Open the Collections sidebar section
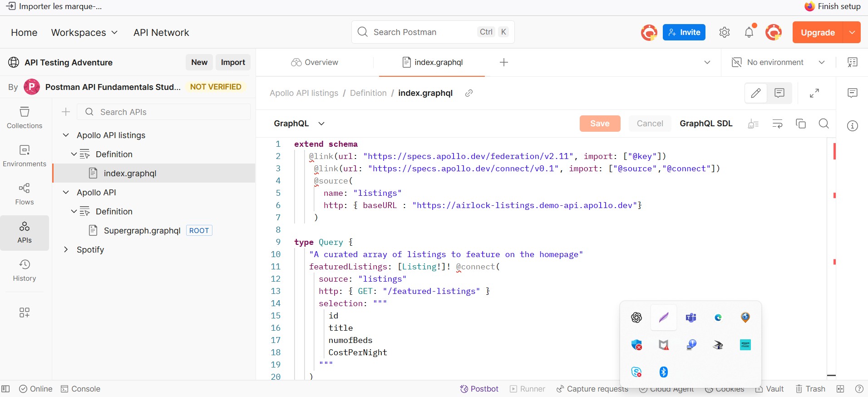Image resolution: width=868 pixels, height=397 pixels. coord(25,118)
